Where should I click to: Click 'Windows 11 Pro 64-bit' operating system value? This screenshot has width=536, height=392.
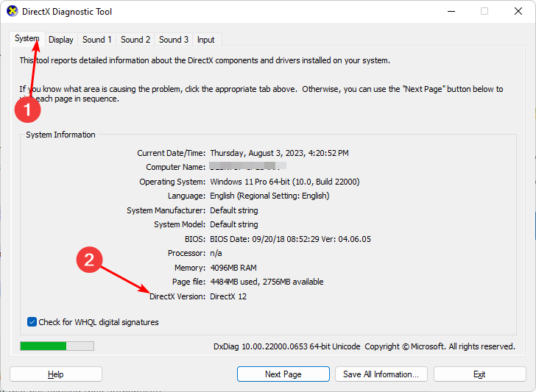click(285, 182)
